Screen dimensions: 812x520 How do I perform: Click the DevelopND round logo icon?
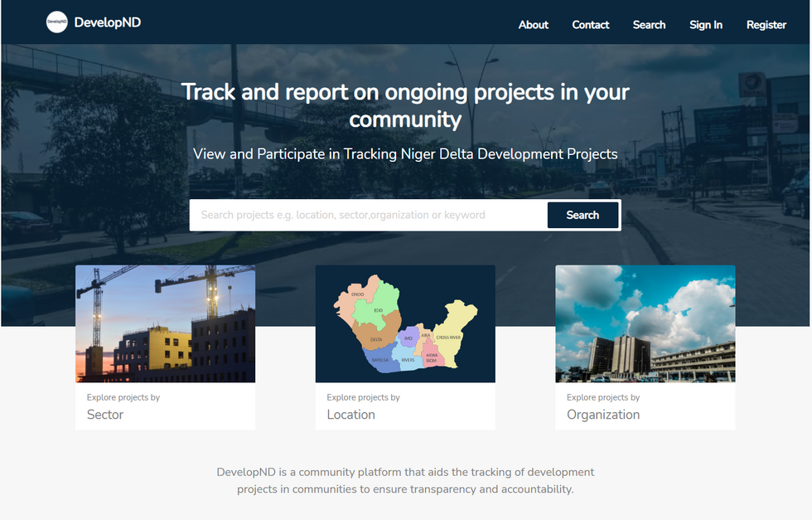tap(57, 22)
